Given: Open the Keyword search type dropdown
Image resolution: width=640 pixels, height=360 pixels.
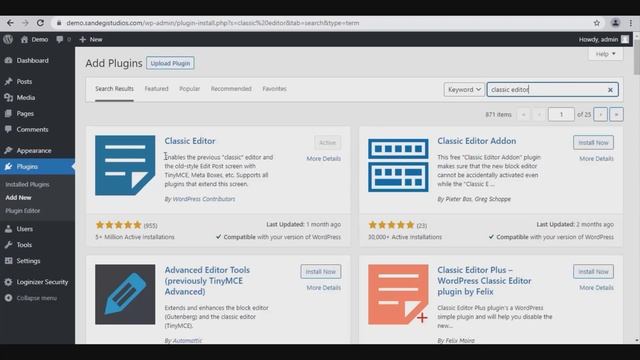Looking at the screenshot, I should point(464,89).
